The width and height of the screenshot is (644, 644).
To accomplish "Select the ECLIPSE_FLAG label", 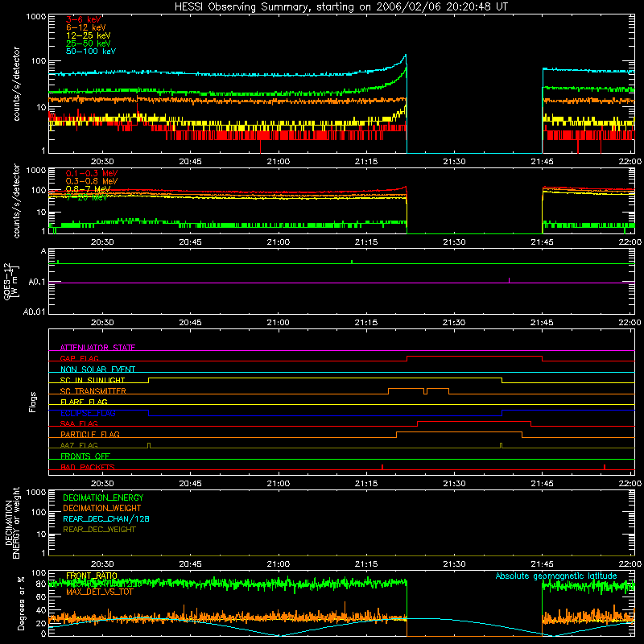I will pos(88,413).
